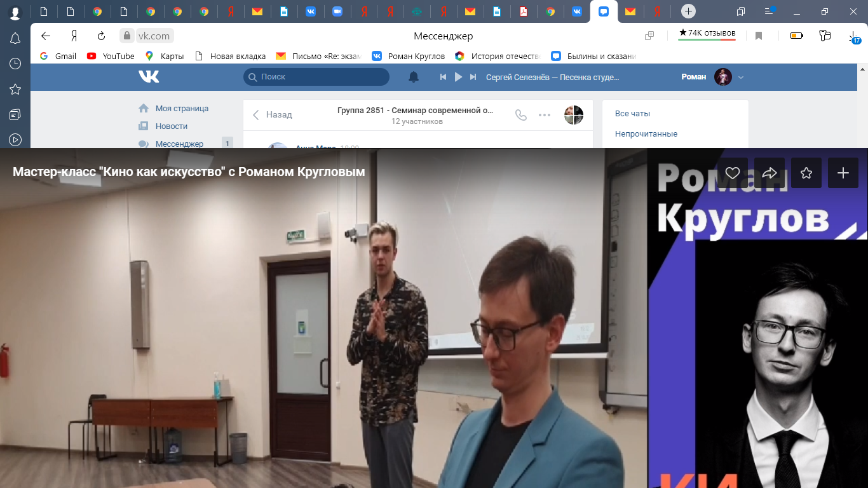Click the plus add button on overlay
This screenshot has width=868, height=488.
pyautogui.click(x=843, y=173)
